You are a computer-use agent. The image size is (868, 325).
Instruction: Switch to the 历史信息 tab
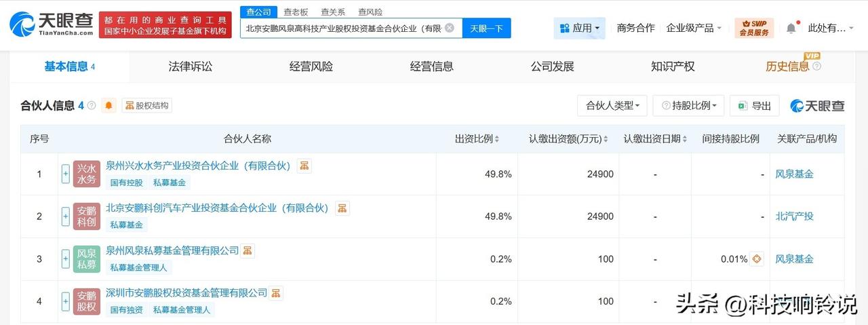787,66
